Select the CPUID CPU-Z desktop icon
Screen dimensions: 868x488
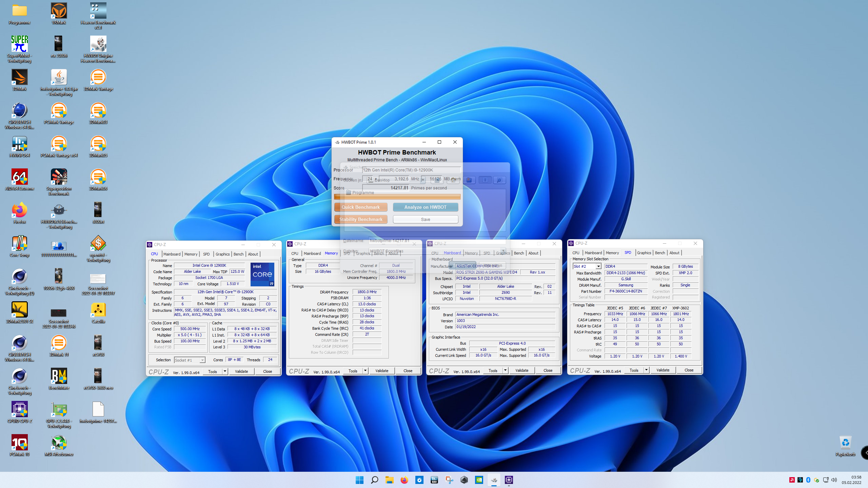point(20,412)
